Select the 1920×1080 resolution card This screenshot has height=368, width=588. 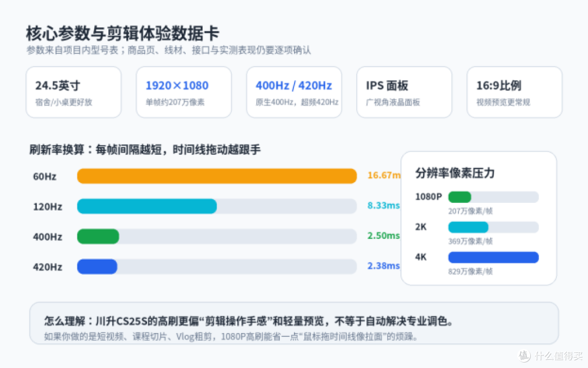[184, 92]
